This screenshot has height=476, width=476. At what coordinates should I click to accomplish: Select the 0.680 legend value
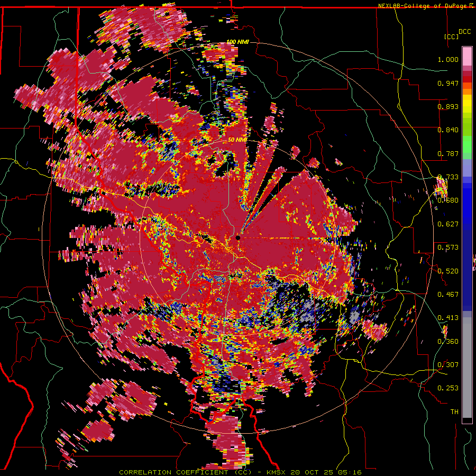[448, 200]
